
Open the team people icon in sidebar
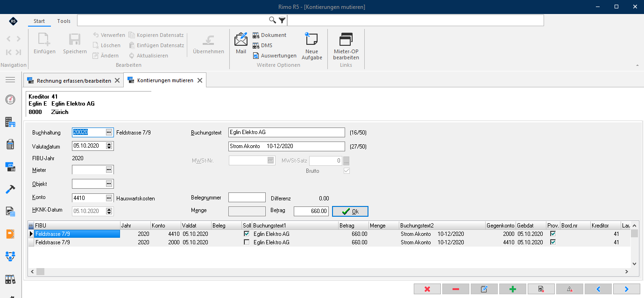10,256
